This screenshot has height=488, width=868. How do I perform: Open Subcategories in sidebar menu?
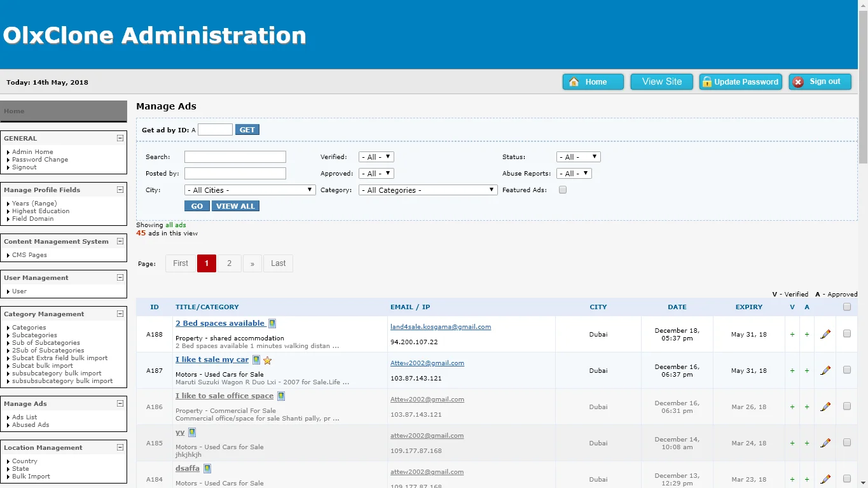(34, 335)
